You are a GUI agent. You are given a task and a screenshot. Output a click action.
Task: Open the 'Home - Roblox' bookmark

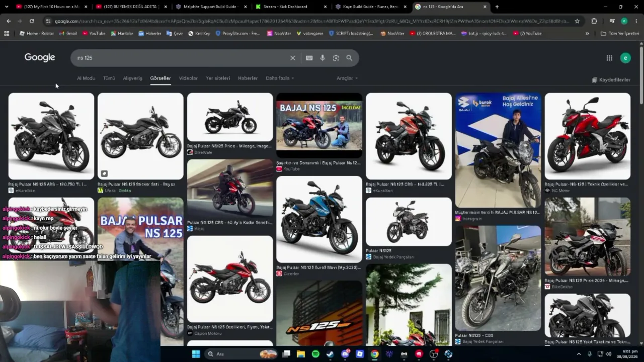coord(37,33)
